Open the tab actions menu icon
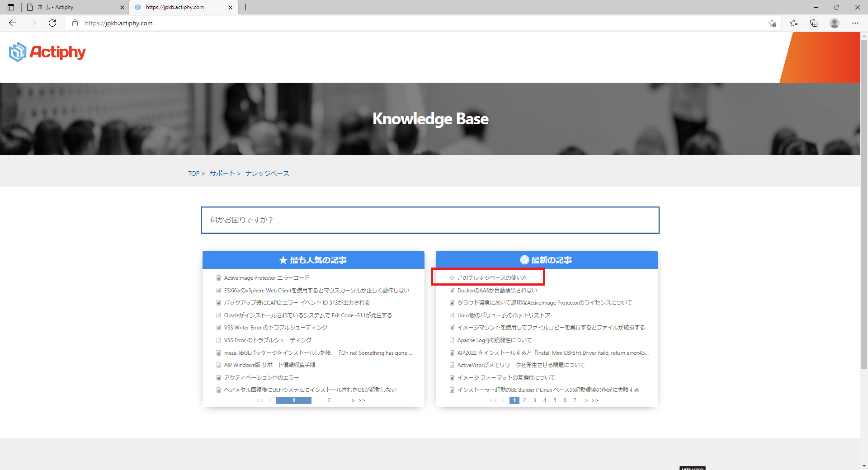This screenshot has height=470, width=868. pos(11,7)
